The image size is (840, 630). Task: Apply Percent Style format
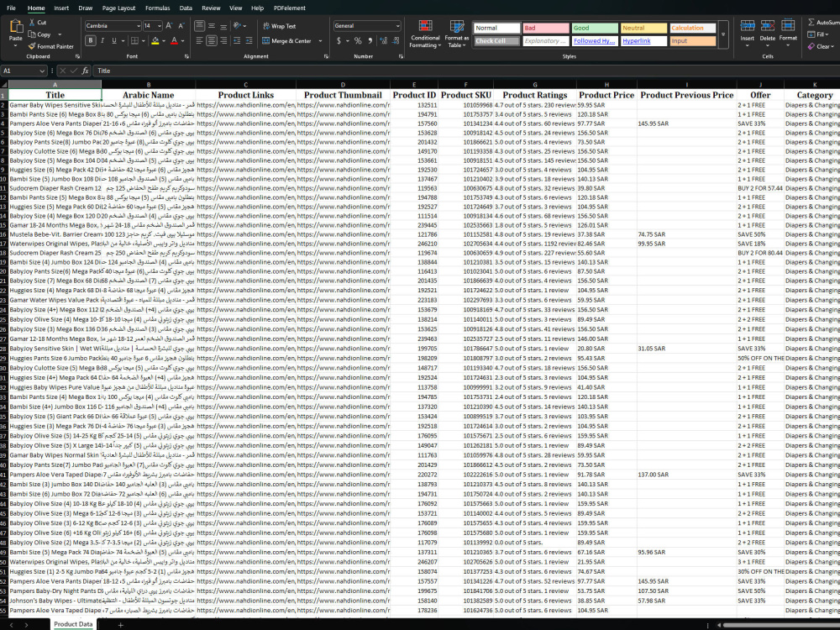358,40
